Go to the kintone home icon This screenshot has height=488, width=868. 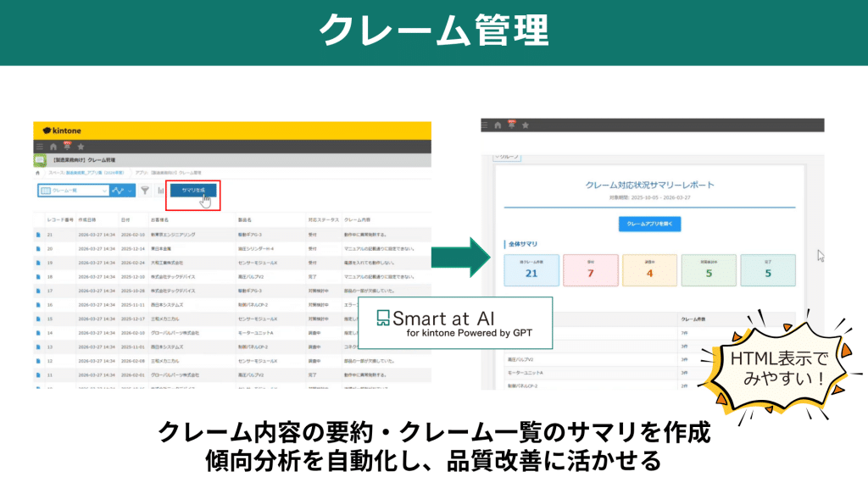[x=53, y=147]
